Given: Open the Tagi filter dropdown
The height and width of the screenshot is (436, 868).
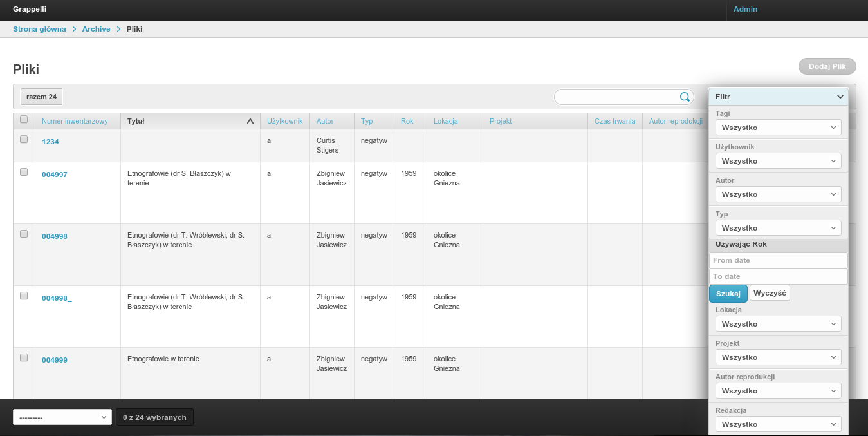Looking at the screenshot, I should pos(779,128).
